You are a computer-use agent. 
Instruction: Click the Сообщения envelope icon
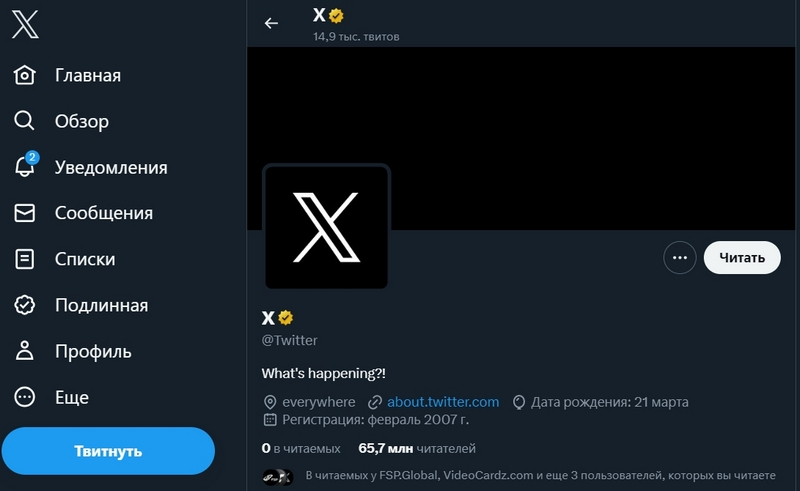pos(25,213)
